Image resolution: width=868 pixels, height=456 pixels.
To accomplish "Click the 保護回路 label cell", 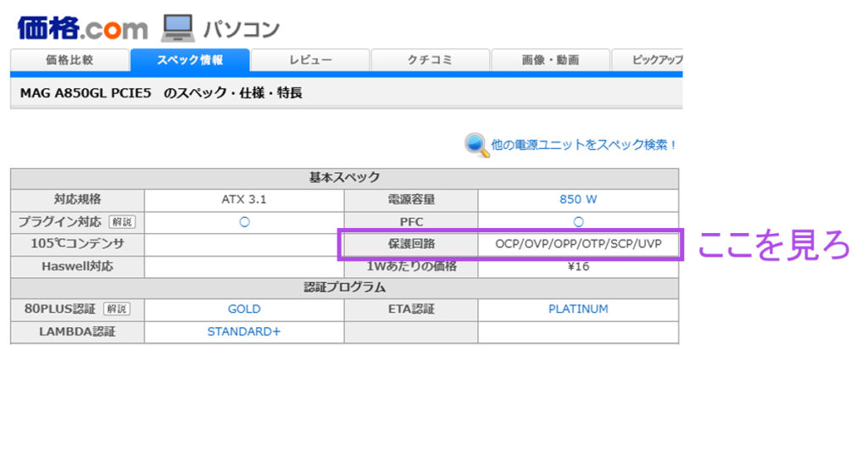I will point(411,244).
